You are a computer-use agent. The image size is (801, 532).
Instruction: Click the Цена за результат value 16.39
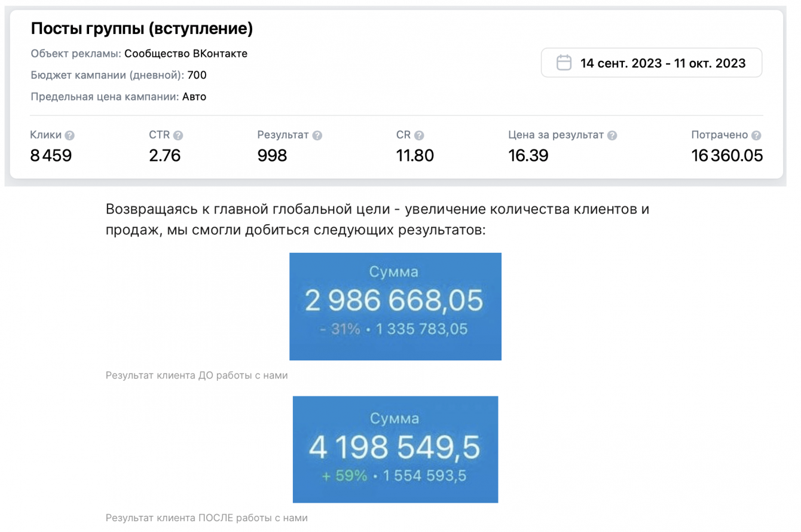(528, 156)
